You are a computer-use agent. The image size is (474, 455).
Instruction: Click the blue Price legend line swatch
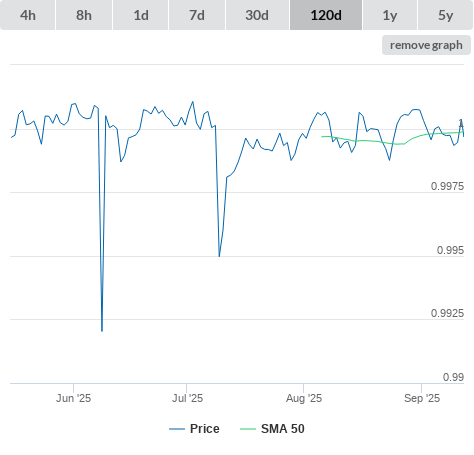pos(177,429)
